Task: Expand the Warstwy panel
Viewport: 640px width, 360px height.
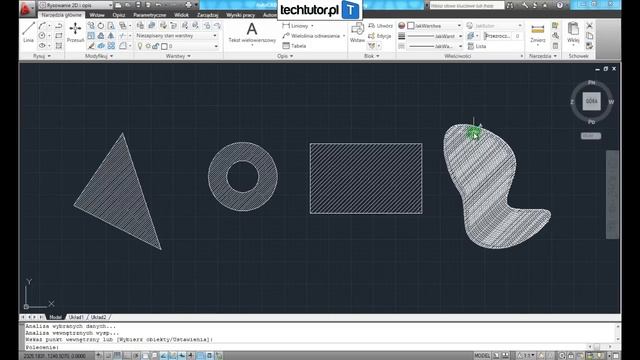Action: (x=178, y=56)
